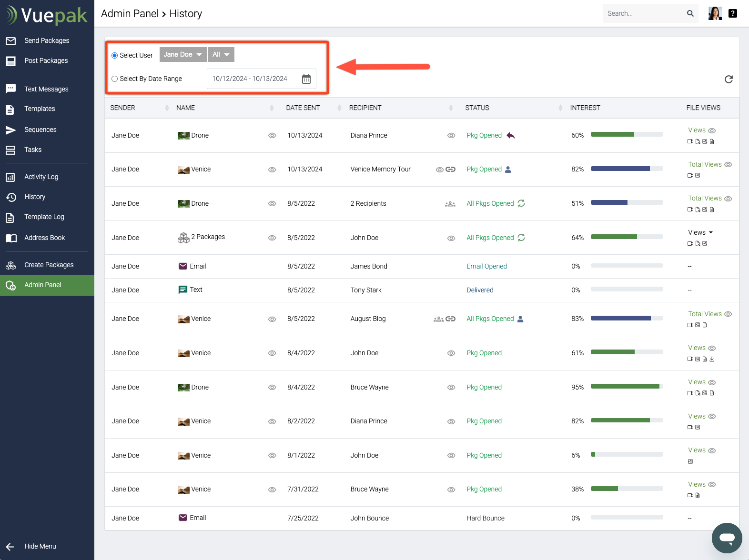The image size is (749, 560).
Task: Toggle the eye icon next to 2 Packages
Action: pyautogui.click(x=272, y=238)
